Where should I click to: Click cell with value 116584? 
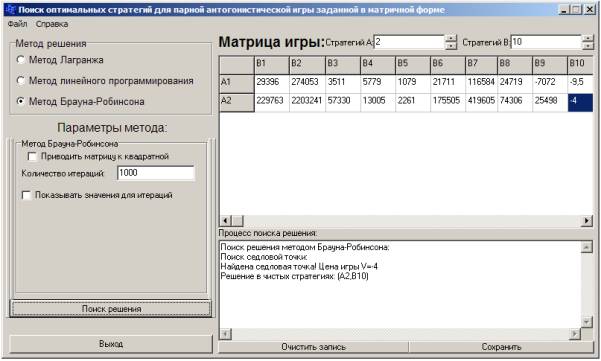[x=481, y=84]
